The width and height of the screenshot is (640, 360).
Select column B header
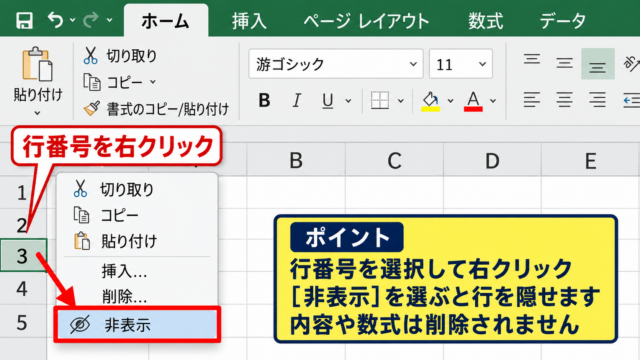point(296,160)
